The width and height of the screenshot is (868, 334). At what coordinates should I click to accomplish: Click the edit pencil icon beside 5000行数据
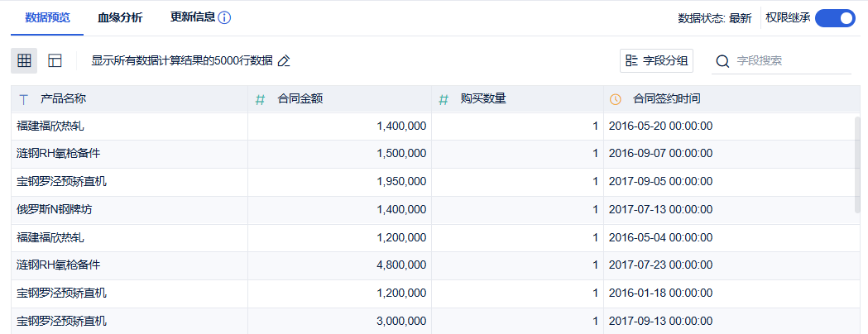point(284,60)
